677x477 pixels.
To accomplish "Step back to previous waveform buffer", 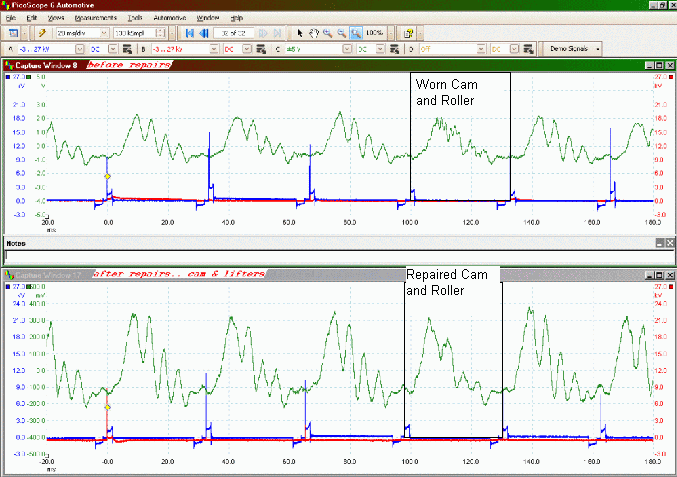I will click(204, 33).
